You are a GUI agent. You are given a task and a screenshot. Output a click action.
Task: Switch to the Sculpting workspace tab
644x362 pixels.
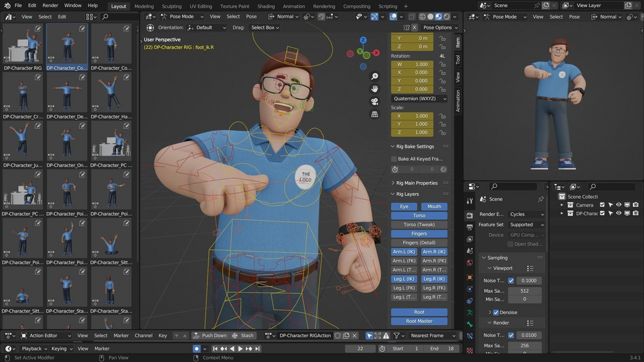pyautogui.click(x=171, y=6)
